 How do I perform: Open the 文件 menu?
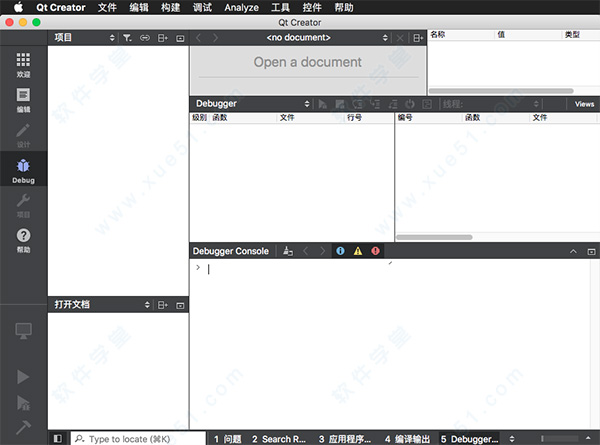pos(107,7)
